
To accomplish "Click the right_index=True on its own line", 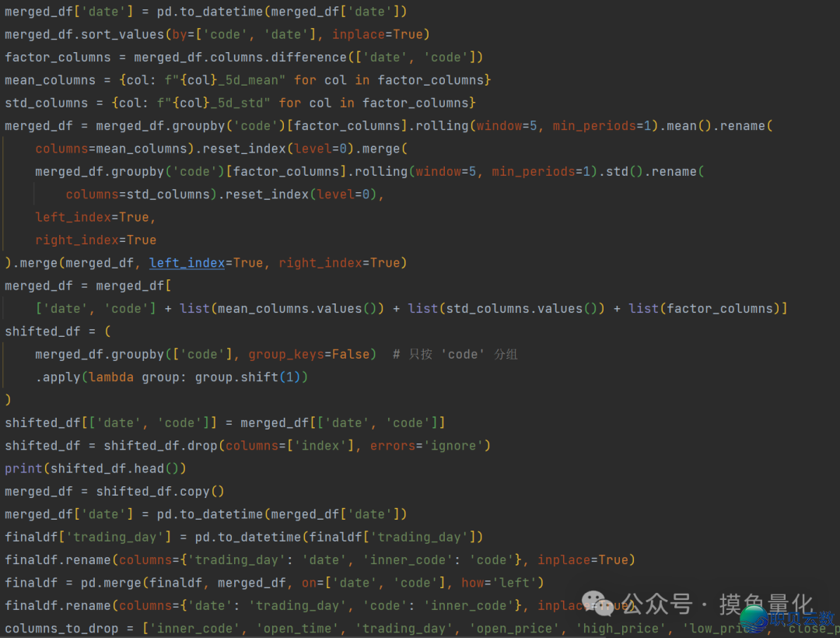I will 96,240.
